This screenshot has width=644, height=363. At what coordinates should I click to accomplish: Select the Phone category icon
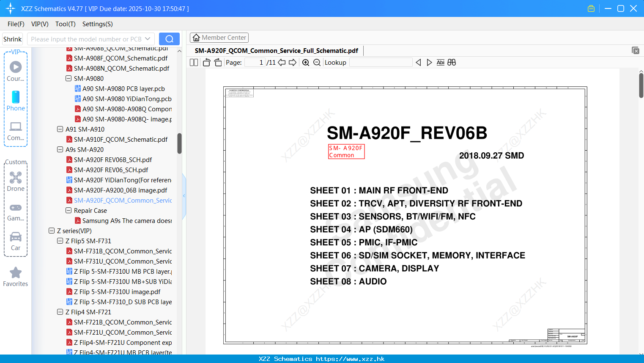[x=16, y=101]
